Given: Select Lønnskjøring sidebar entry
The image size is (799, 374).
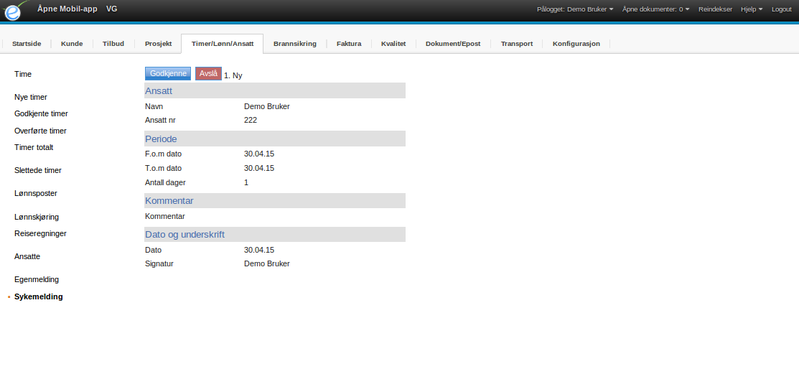Looking at the screenshot, I should 36,217.
